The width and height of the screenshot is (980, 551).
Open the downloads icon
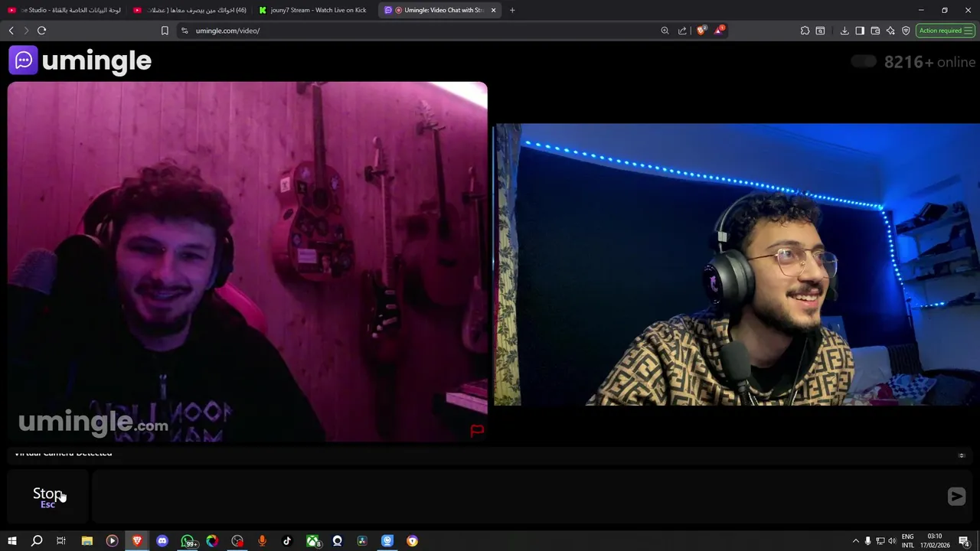(x=844, y=31)
